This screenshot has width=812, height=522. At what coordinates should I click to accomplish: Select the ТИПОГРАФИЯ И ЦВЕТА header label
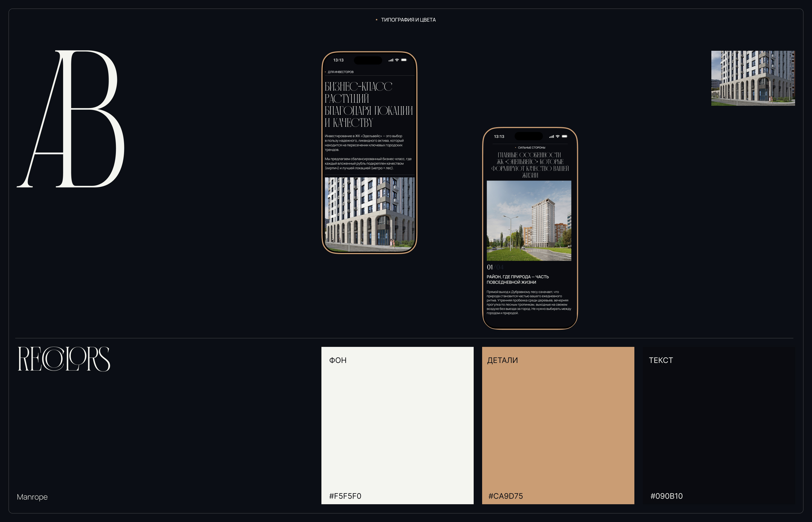[408, 20]
